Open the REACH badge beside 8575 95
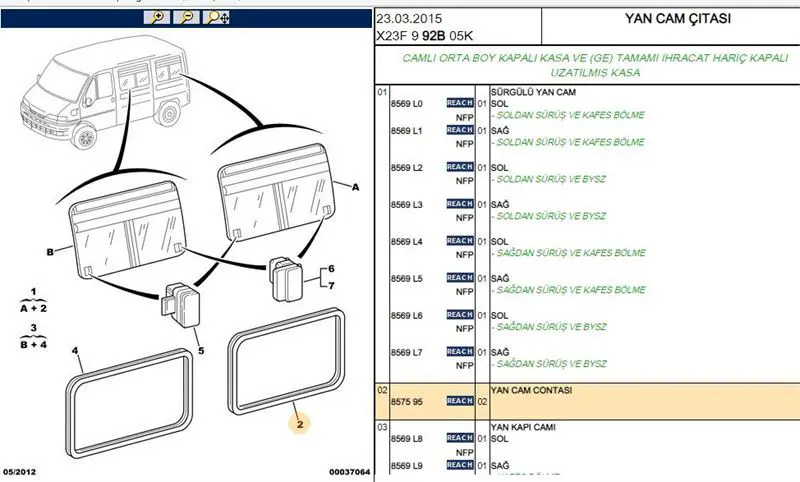Image resolution: width=800 pixels, height=482 pixels. point(459,401)
